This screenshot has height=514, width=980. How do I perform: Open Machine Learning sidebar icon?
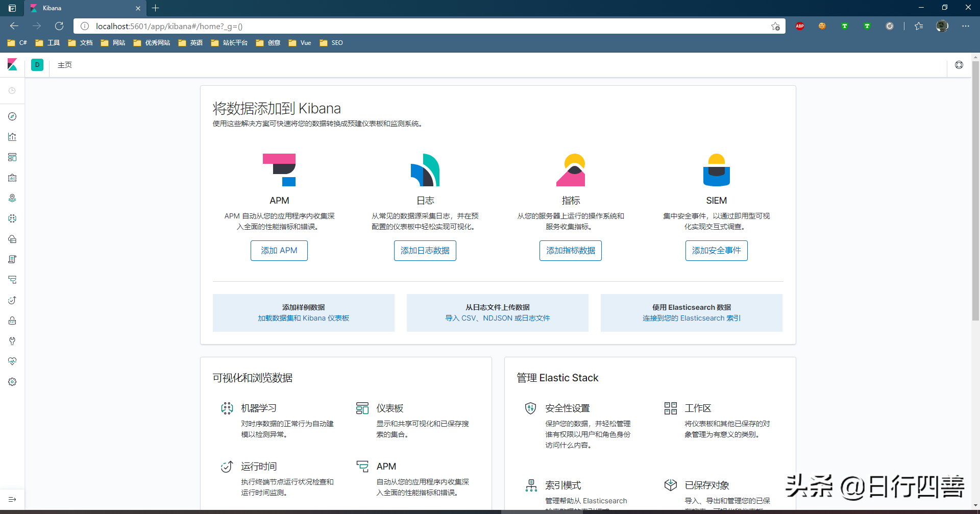12,218
